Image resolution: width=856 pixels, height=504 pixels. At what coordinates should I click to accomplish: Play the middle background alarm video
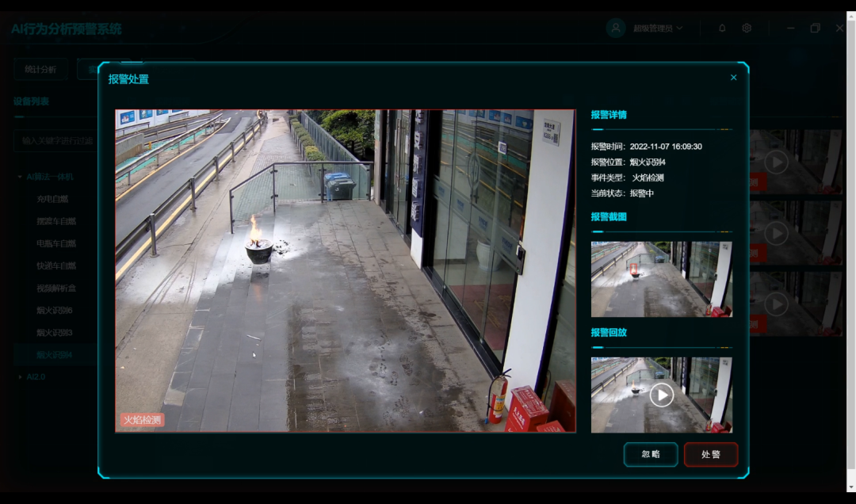coord(776,233)
